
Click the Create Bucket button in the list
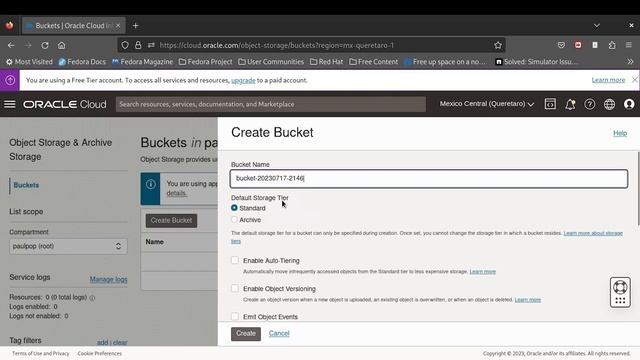coord(171,220)
